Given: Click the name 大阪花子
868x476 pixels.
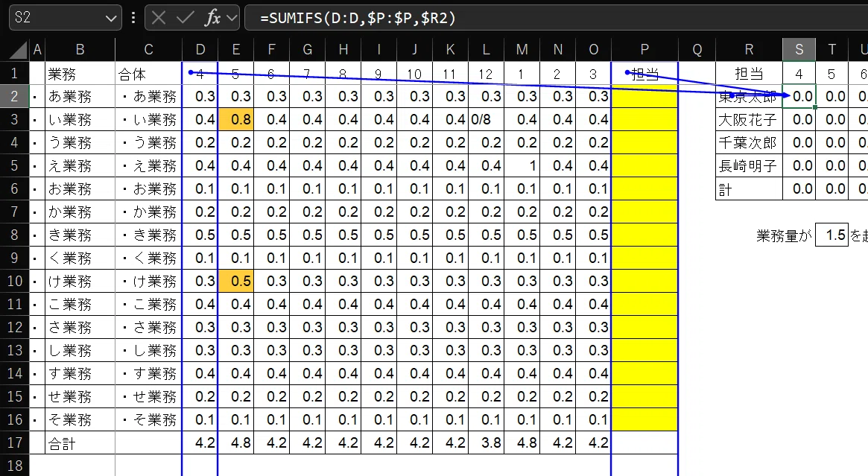Looking at the screenshot, I should (x=747, y=119).
